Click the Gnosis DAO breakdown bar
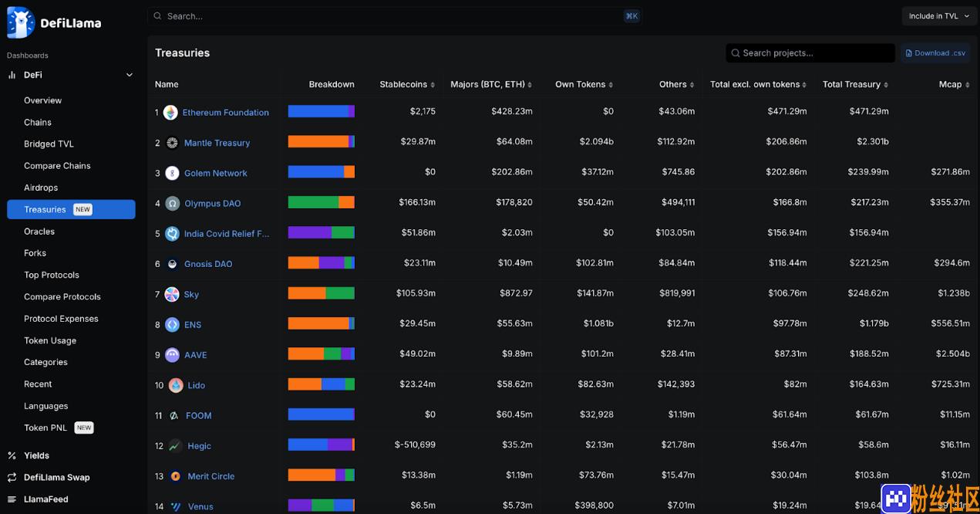980x514 pixels. click(x=322, y=263)
